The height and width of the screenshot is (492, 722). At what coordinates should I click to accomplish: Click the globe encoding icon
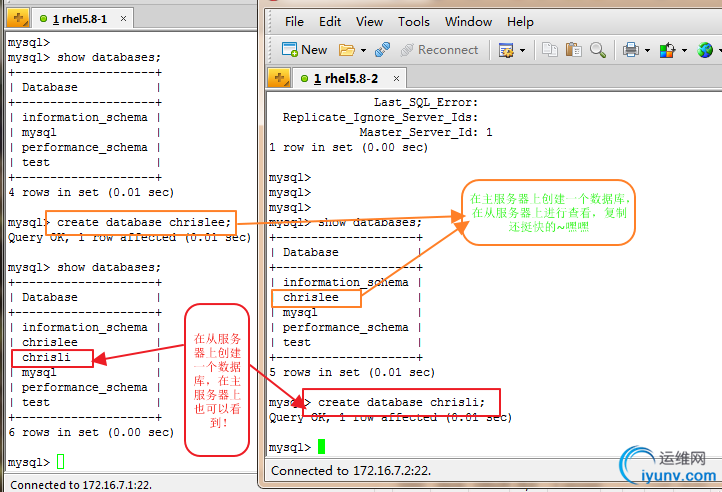[x=705, y=50]
